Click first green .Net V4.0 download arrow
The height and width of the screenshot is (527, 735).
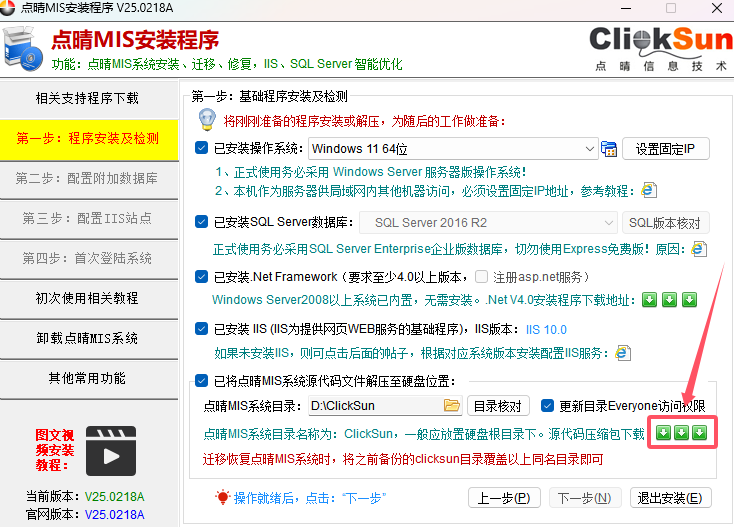[x=648, y=299]
